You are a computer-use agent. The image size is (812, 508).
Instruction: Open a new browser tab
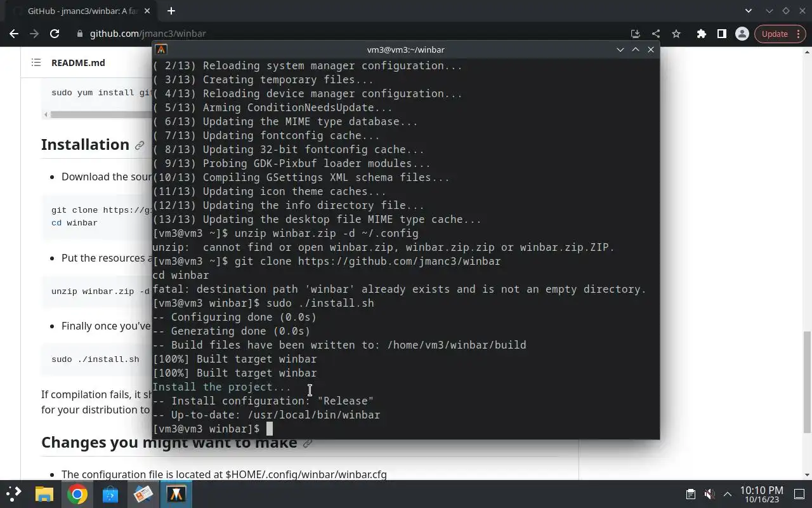coord(171,11)
